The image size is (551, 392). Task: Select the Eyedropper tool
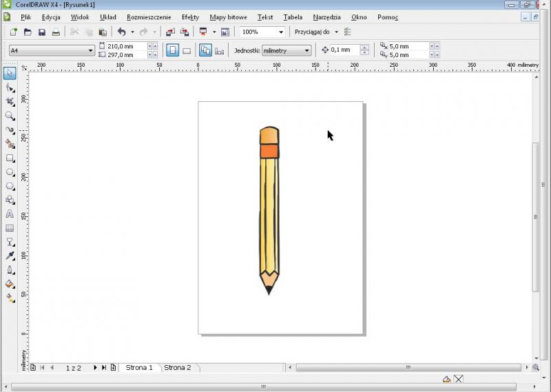point(10,256)
